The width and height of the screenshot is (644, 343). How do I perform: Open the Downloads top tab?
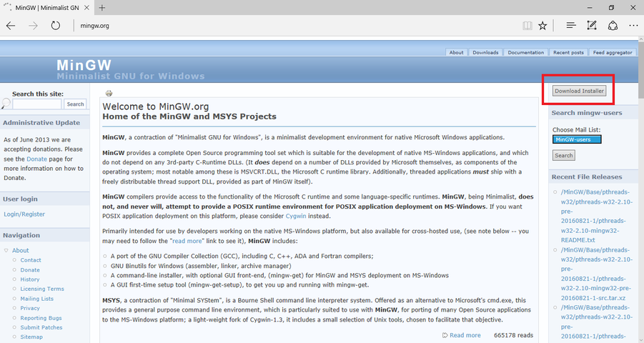pyautogui.click(x=485, y=53)
